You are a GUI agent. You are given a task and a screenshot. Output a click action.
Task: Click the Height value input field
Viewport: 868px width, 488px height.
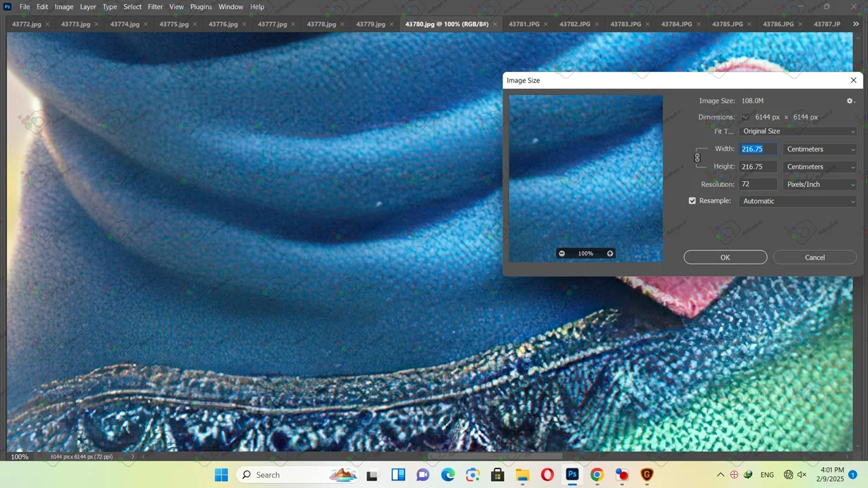[757, 167]
